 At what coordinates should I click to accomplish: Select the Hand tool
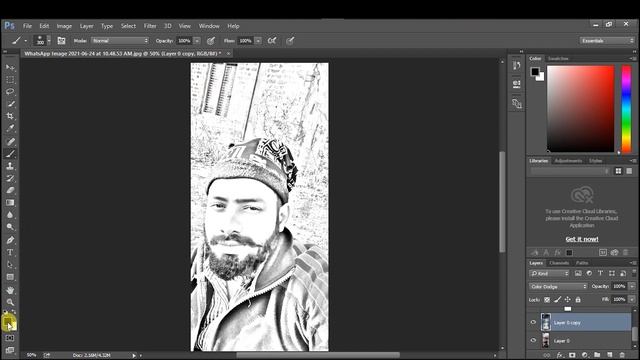[10, 290]
